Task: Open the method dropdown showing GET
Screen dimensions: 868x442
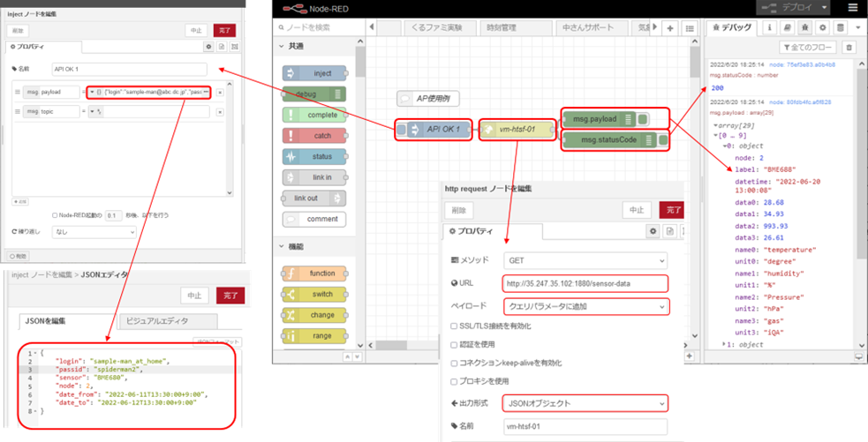Action: point(585,261)
